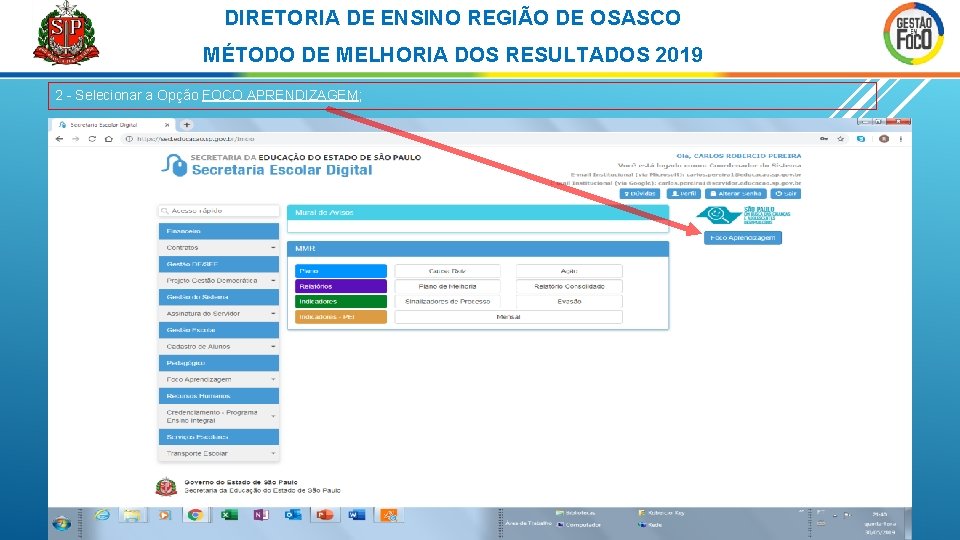
Task: Click the green Indicadores button
Action: pyautogui.click(x=341, y=302)
